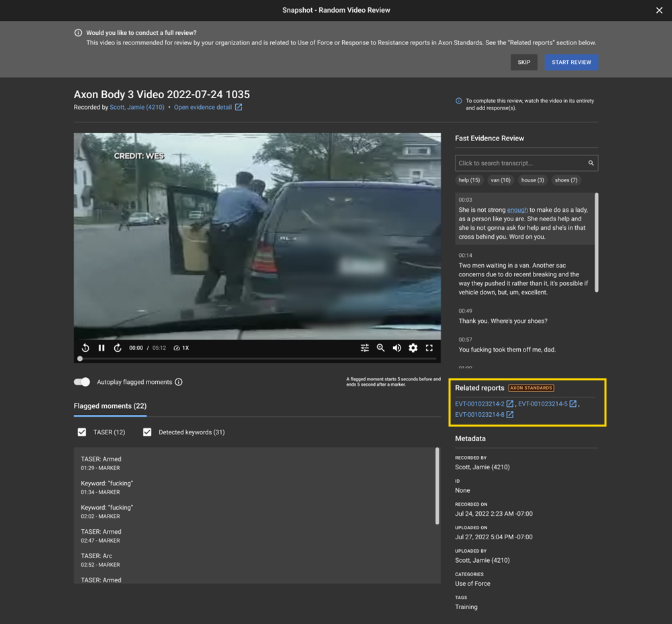
Task: Open the 1X playback speed selector
Action: (181, 348)
